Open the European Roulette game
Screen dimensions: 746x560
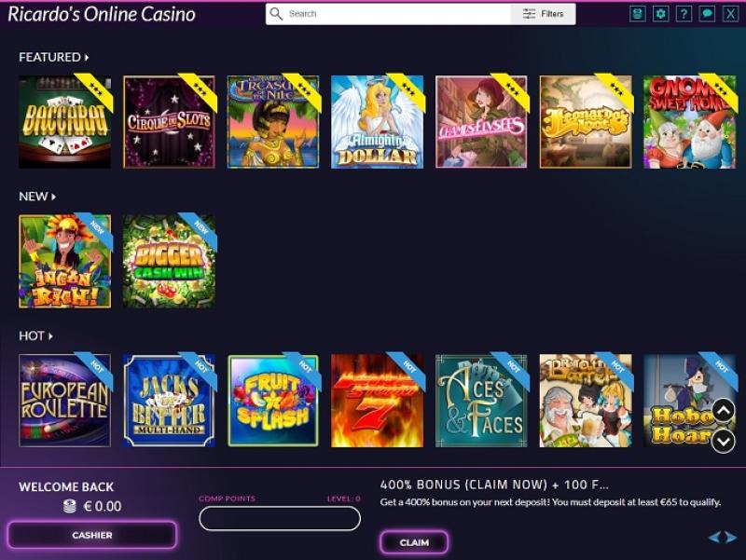point(64,401)
